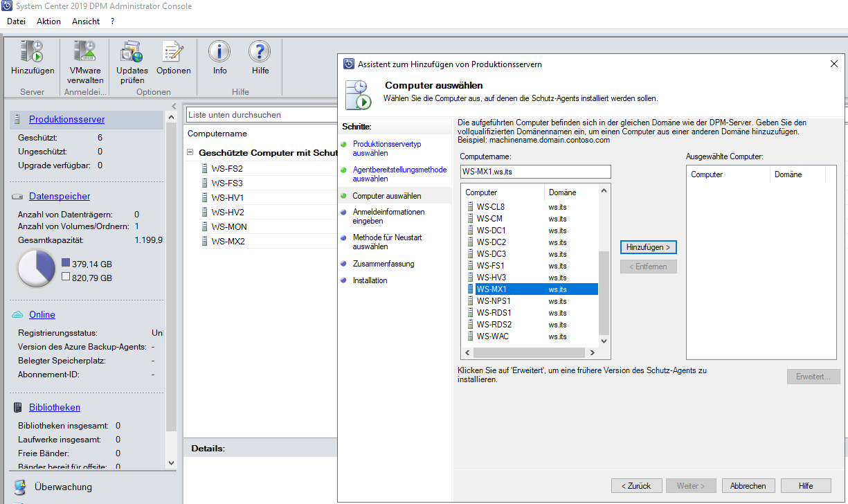Click computer icon beside WS-WAC in wizard
Image resolution: width=848 pixels, height=504 pixels.
pos(471,336)
